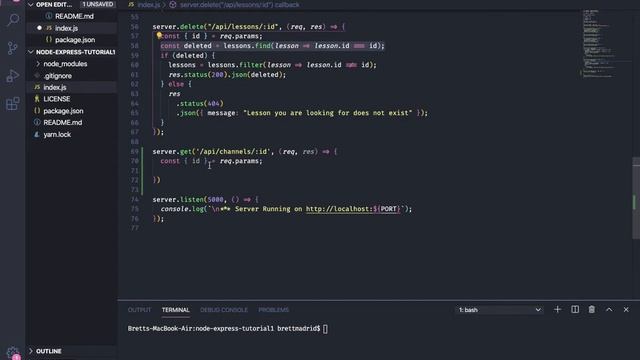Open the terminal selector '1: bash' dropdown
The width and height of the screenshot is (640, 360).
(500, 310)
